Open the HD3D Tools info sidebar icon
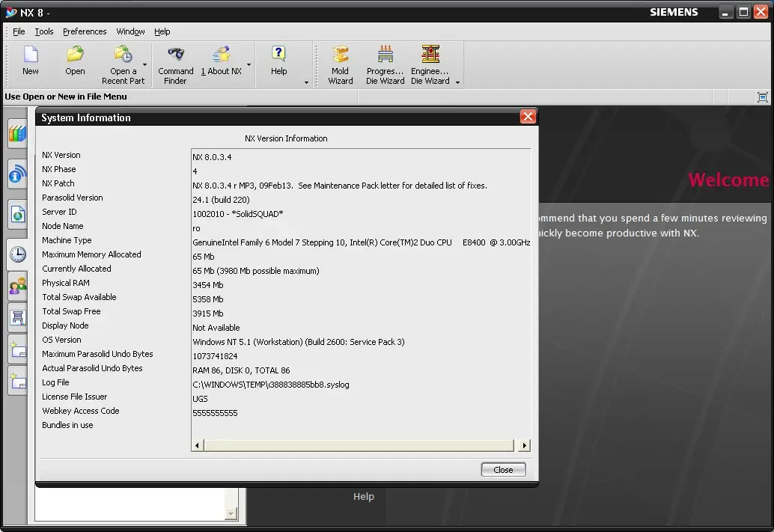Screen dimensions: 774x532 tap(17, 174)
